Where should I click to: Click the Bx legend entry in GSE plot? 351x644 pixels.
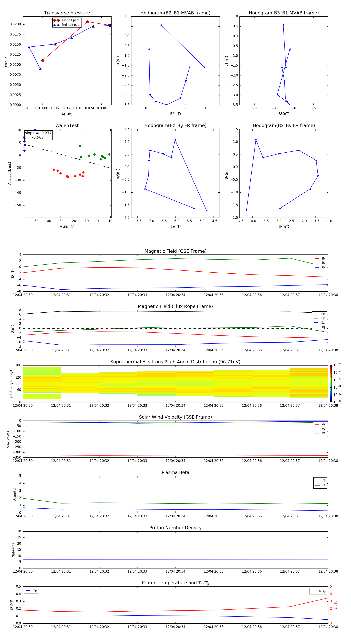[x=320, y=259]
